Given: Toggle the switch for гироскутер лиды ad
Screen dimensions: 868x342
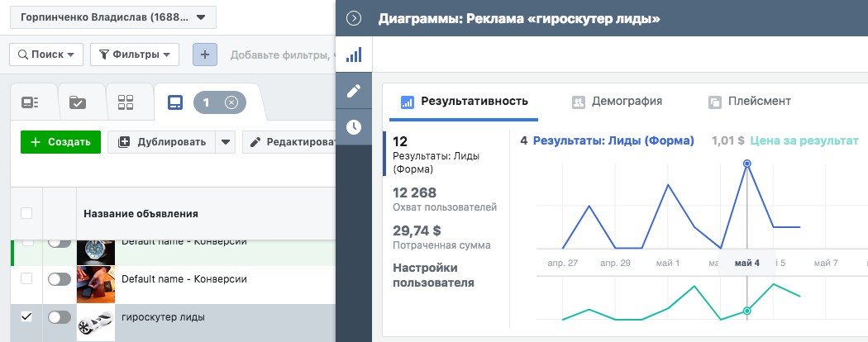Looking at the screenshot, I should tap(60, 317).
